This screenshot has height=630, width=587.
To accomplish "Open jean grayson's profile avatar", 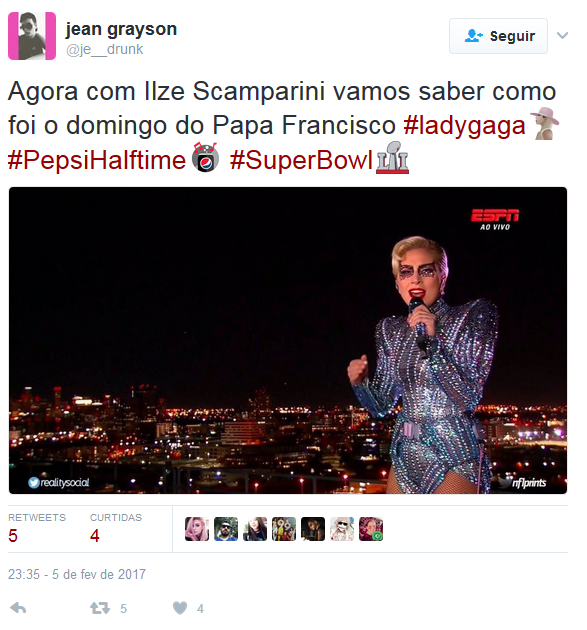I will tap(32, 36).
